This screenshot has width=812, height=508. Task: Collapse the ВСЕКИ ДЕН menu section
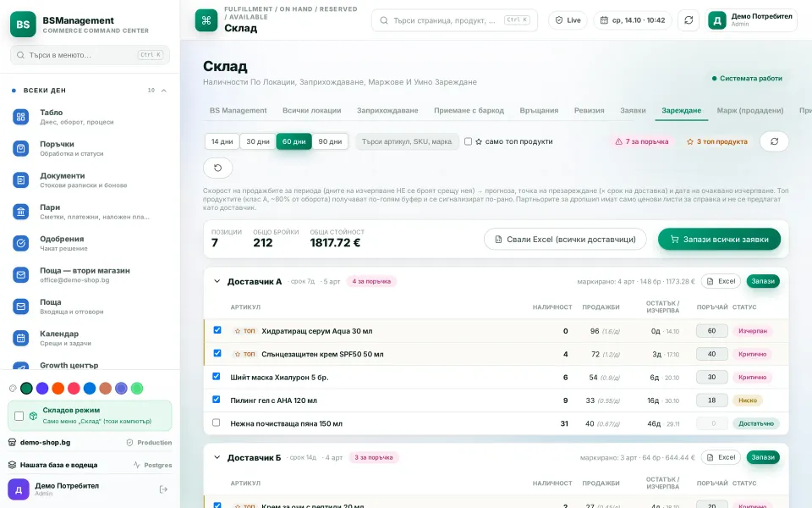[x=163, y=91]
